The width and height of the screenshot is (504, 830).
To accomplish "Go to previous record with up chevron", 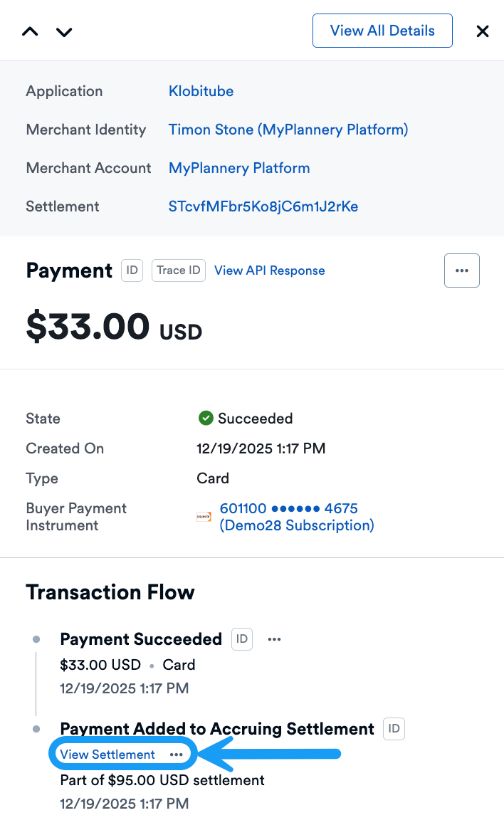I will [30, 31].
